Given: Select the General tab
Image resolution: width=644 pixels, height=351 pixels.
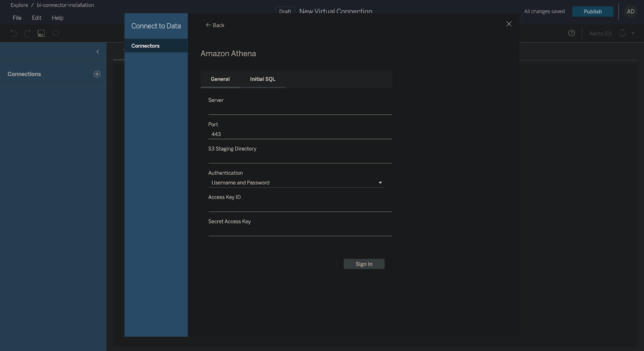Looking at the screenshot, I should click(220, 79).
